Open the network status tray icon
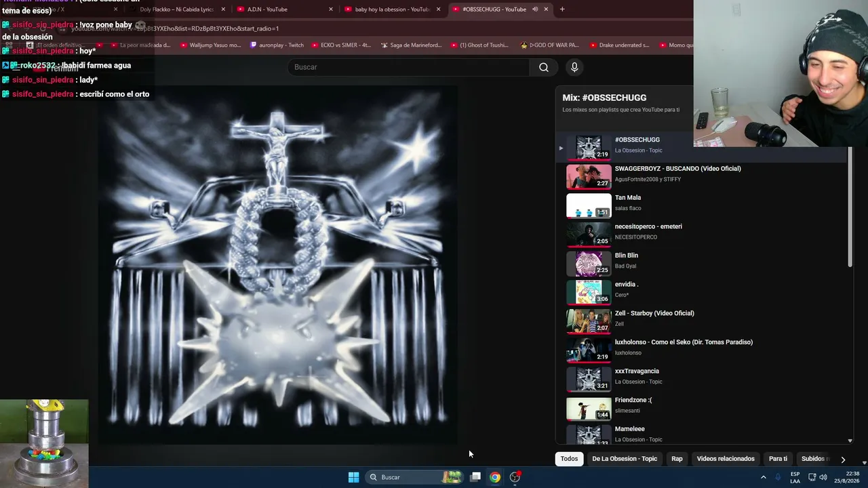The image size is (868, 488). click(x=812, y=477)
